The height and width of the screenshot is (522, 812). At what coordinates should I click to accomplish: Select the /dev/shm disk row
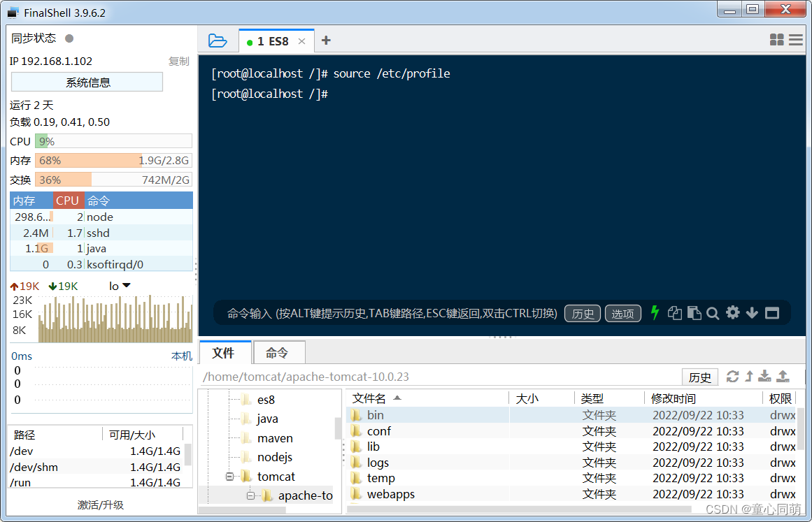97,467
